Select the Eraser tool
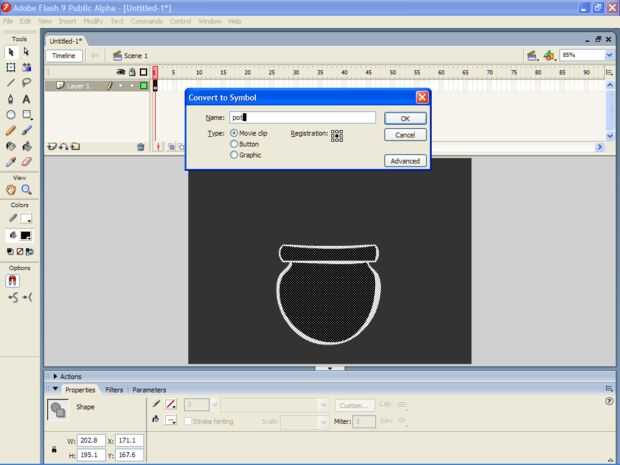620x465 pixels. click(26, 162)
